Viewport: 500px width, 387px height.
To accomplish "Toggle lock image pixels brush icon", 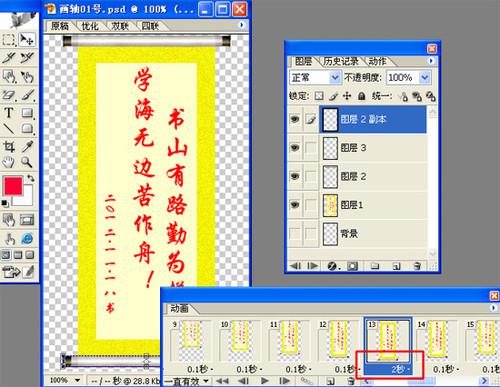I will [x=333, y=96].
